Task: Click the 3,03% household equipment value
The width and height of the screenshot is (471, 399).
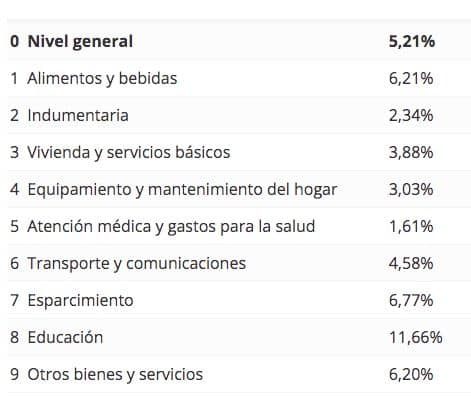Action: pos(411,190)
